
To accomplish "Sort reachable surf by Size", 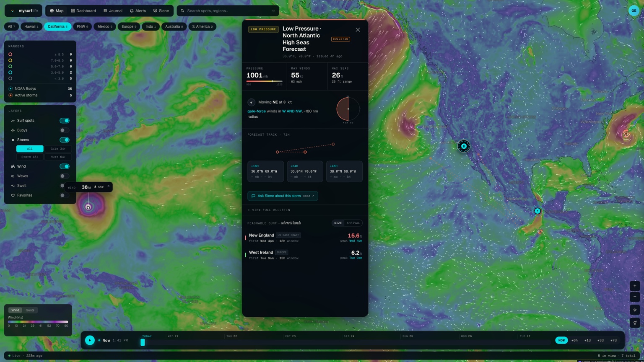I will click(x=338, y=223).
